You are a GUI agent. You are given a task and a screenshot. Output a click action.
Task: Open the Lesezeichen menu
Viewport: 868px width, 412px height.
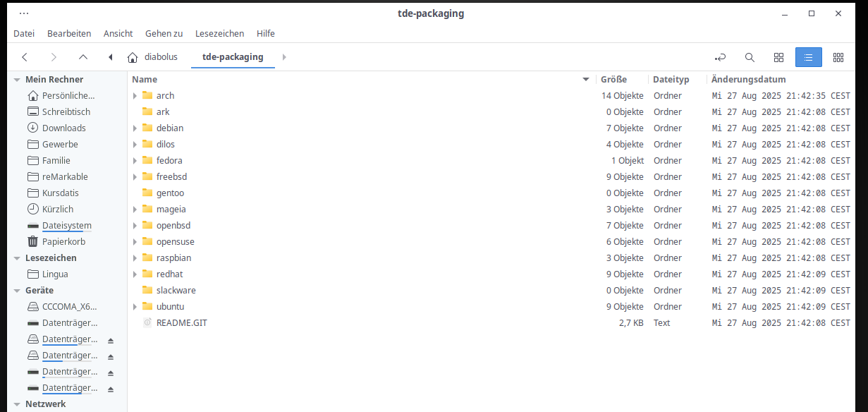219,33
